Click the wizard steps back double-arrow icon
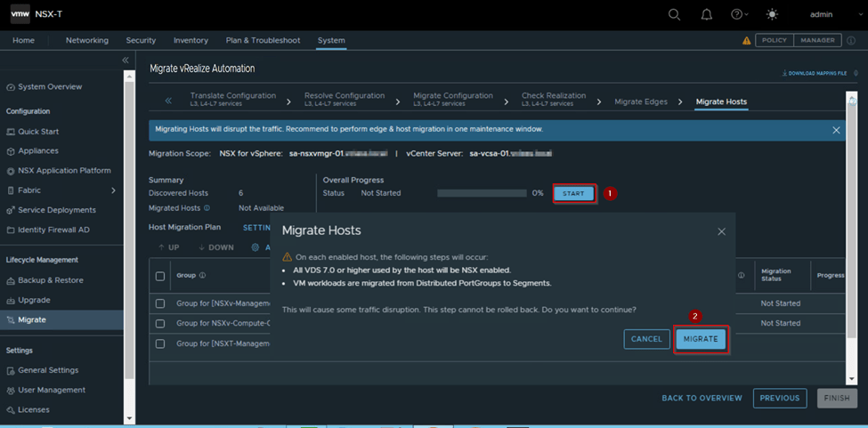The width and height of the screenshot is (868, 428). click(x=167, y=101)
